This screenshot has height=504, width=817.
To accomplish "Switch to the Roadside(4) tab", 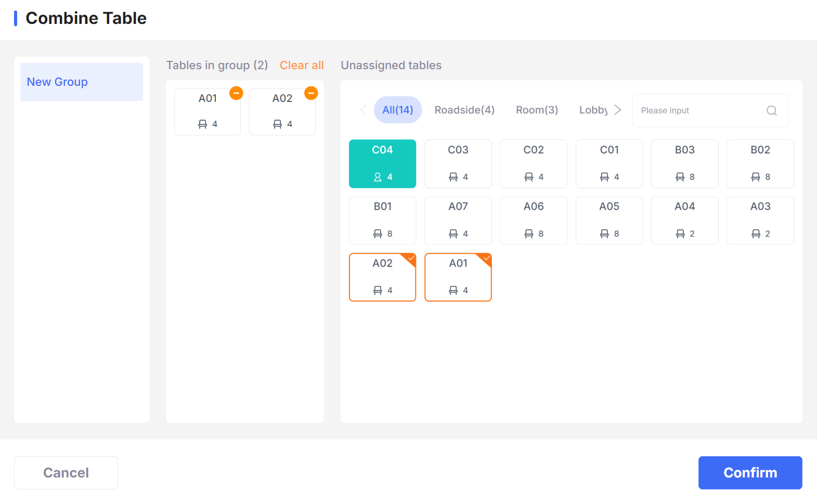I will tap(464, 110).
